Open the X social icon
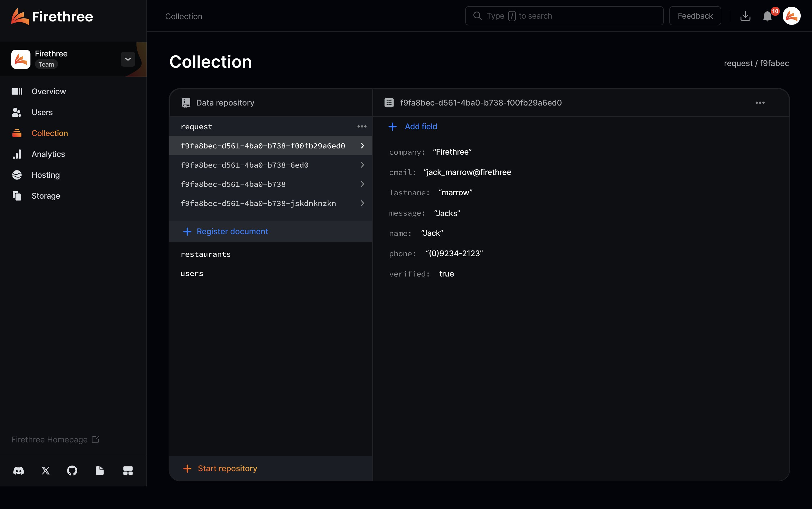Viewport: 812px width, 509px height. [x=45, y=471]
